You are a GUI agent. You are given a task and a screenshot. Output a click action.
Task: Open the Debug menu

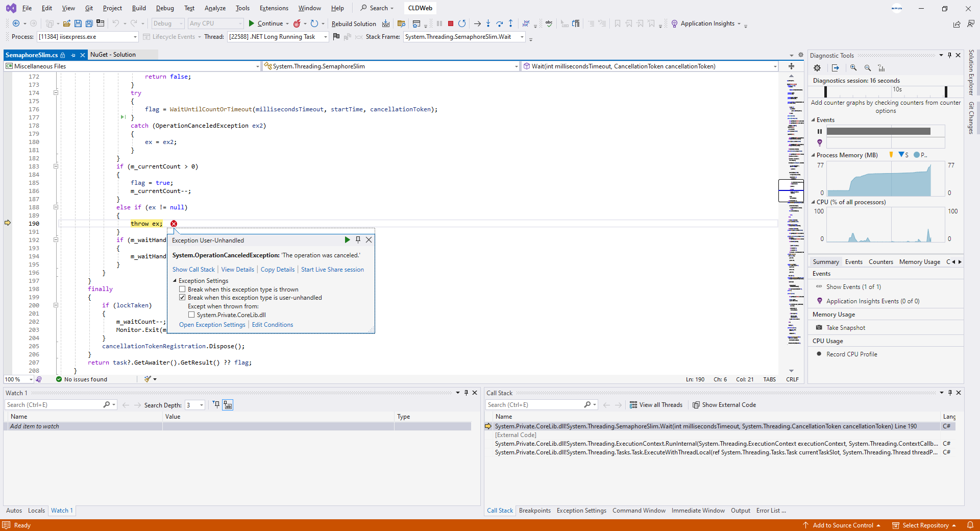coord(165,8)
